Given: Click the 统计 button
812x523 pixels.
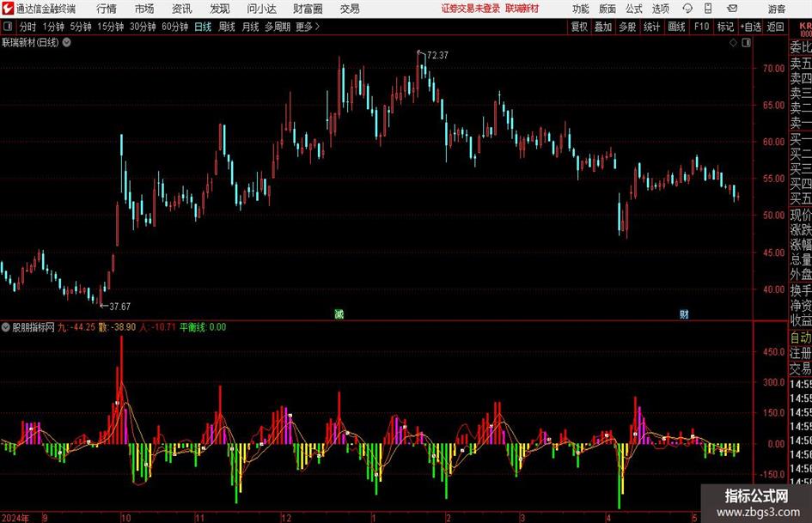Looking at the screenshot, I should [652, 27].
